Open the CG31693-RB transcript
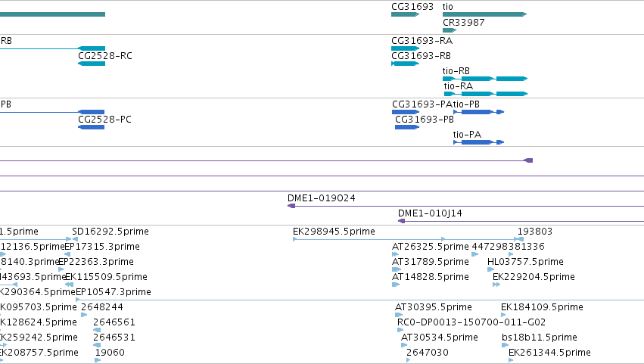 pos(406,64)
